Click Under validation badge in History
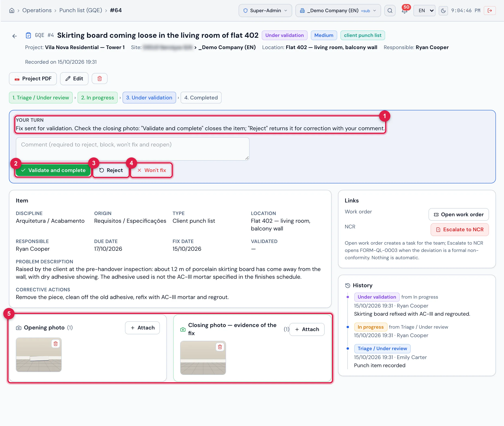Viewport: 504px width, 426px height. coord(377,297)
